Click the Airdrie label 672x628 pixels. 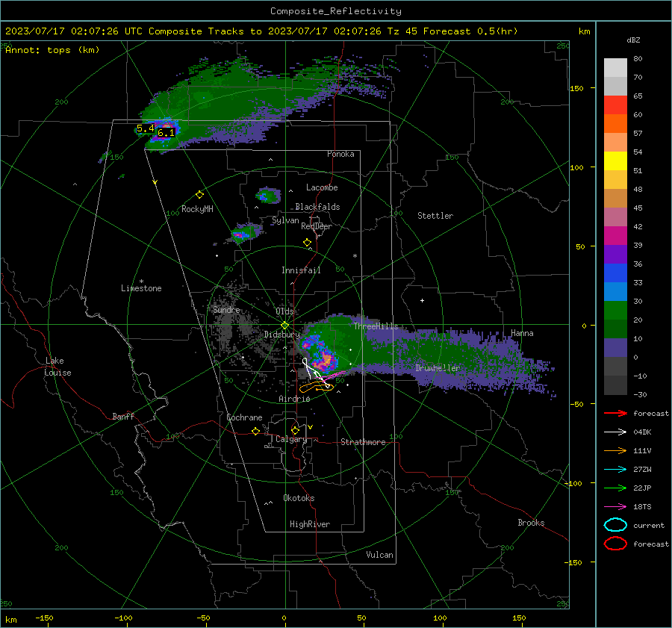click(294, 399)
